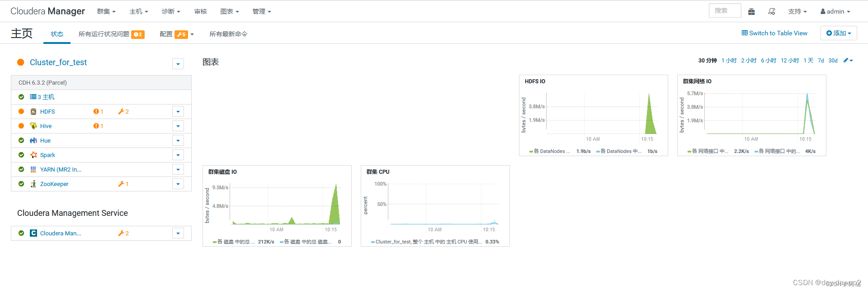Open the Hue row actions dropdown
The height and width of the screenshot is (291, 868).
[x=178, y=140]
